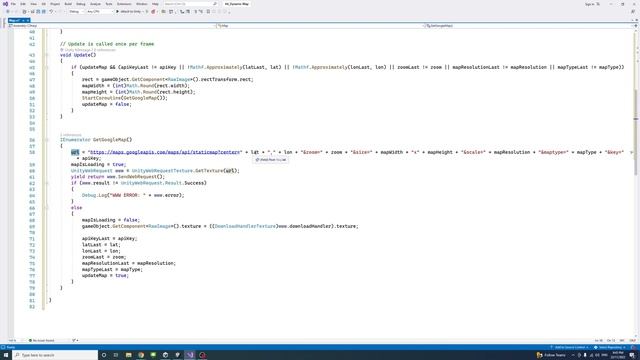640x360 pixels.
Task: Click the notification center icon
Action: [632, 355]
